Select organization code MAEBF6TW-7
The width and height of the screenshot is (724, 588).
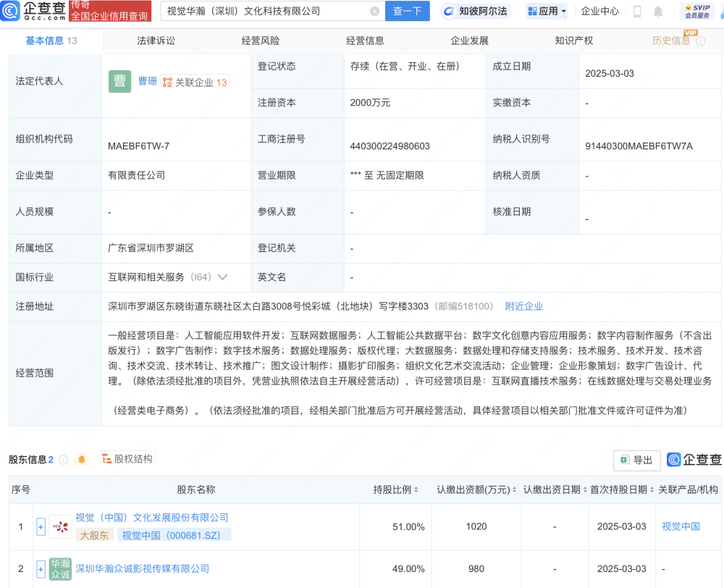[x=138, y=146]
